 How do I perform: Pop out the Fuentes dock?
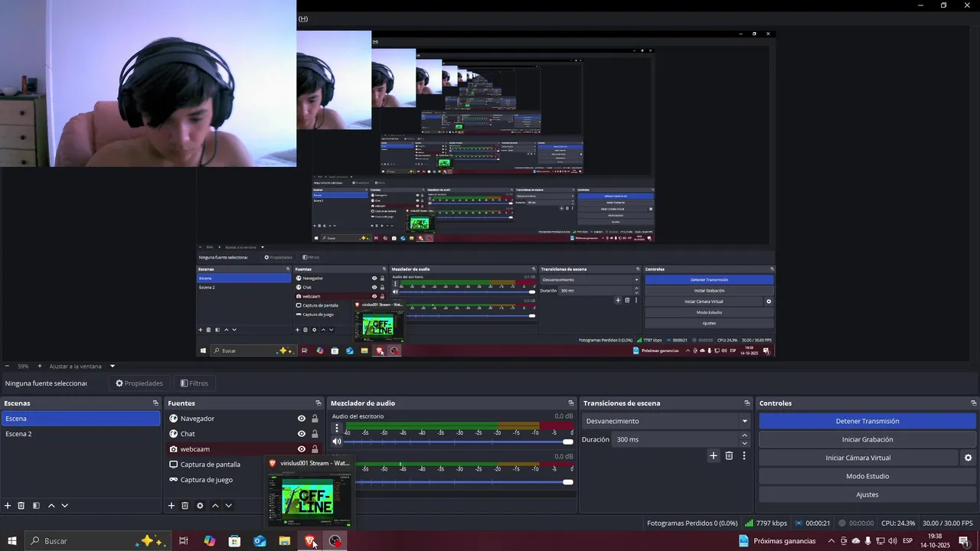(x=318, y=403)
